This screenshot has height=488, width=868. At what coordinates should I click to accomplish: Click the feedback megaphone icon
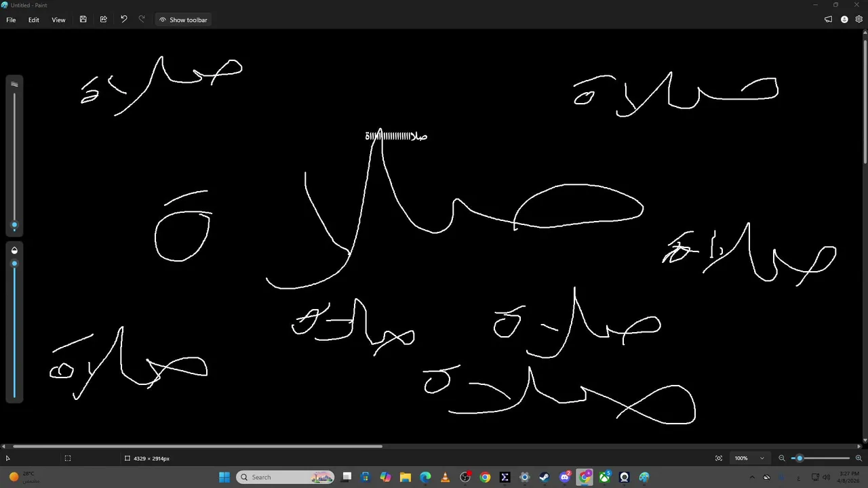[828, 20]
